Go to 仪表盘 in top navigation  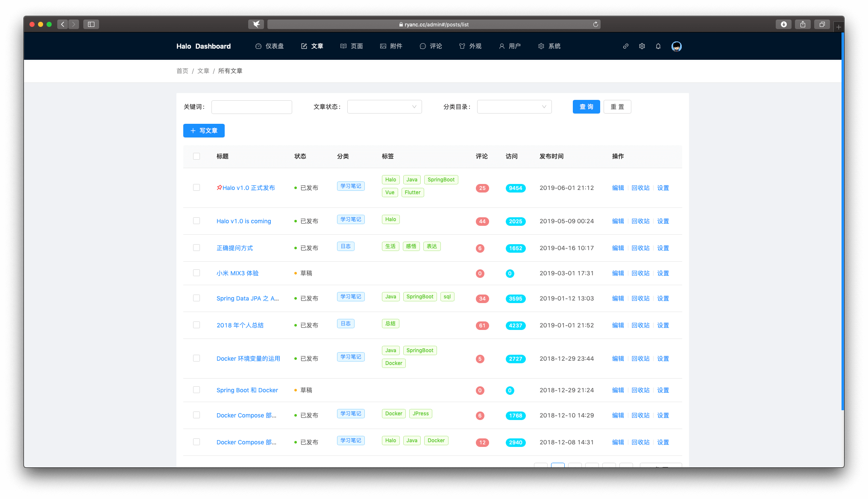pos(270,46)
